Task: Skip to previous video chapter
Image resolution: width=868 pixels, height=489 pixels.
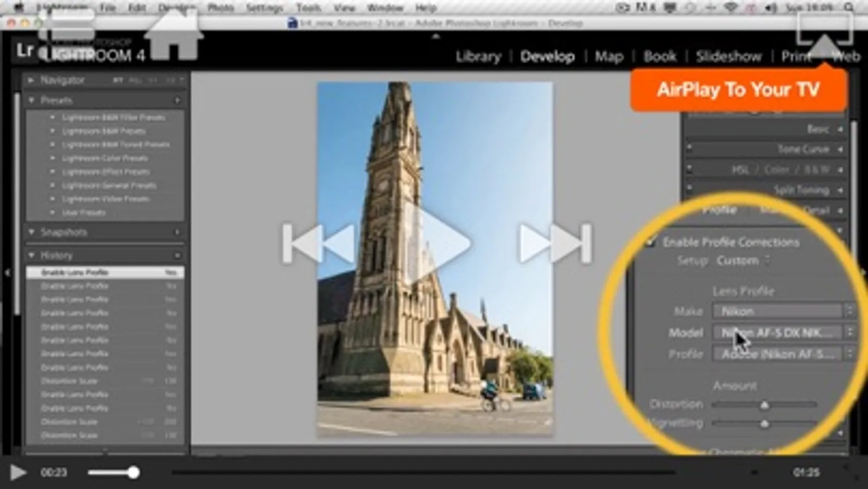Action: tap(319, 243)
